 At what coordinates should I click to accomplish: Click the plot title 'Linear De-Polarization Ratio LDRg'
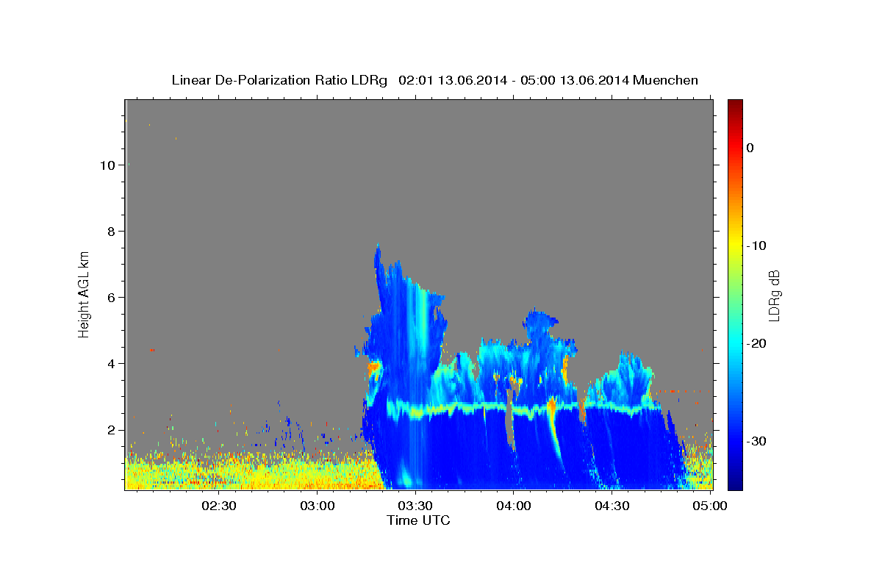point(279,80)
